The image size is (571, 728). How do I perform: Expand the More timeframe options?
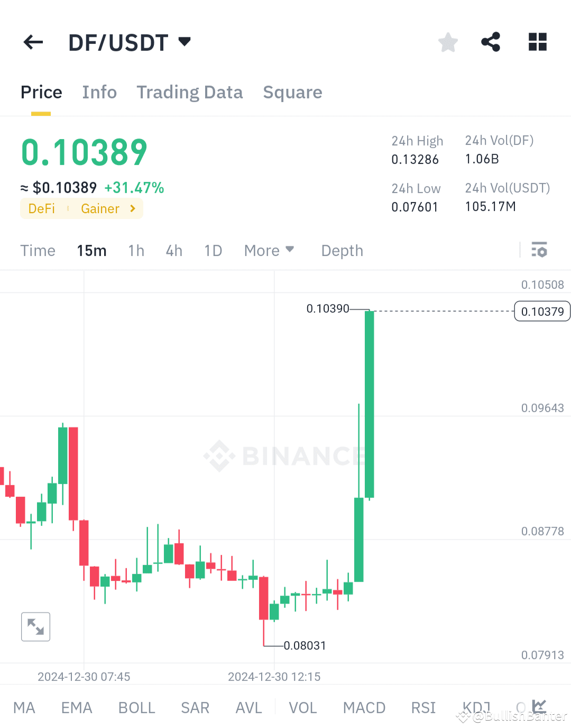[x=269, y=250]
